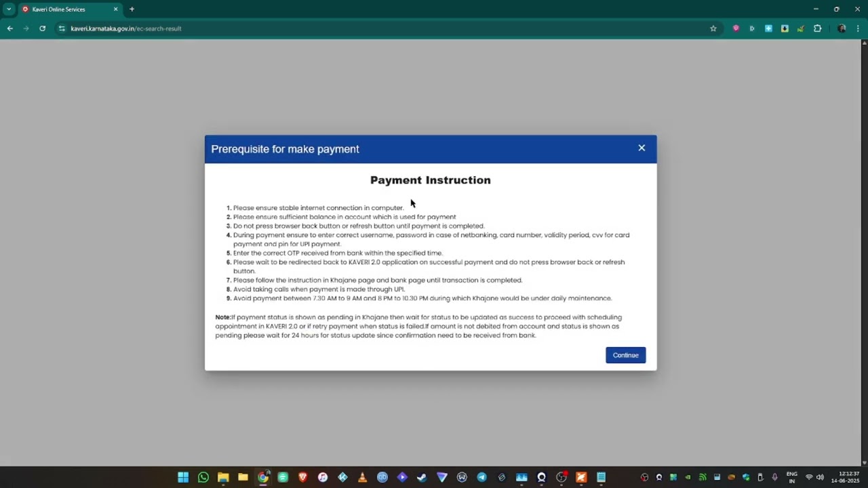Open a new browser tab
868x488 pixels.
132,9
